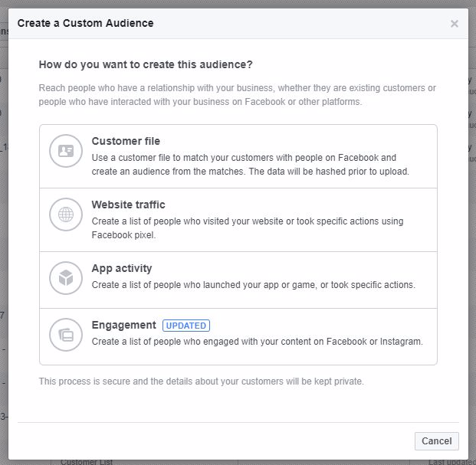Select the Facebook or Instagram engagement description
The width and height of the screenshot is (476, 465).
[257, 342]
